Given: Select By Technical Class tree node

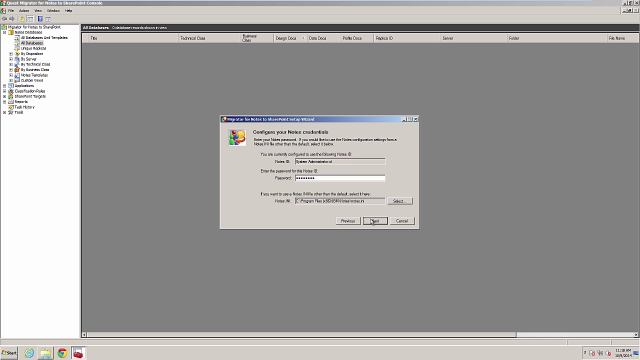Looking at the screenshot, I should click(x=36, y=64).
